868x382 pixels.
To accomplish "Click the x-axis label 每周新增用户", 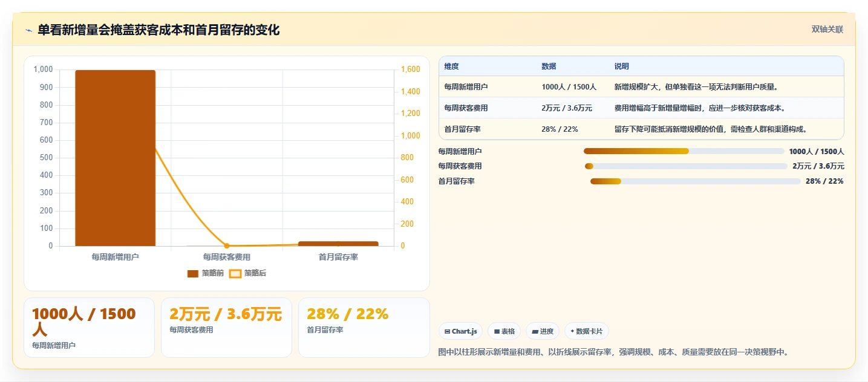I will click(x=115, y=257).
